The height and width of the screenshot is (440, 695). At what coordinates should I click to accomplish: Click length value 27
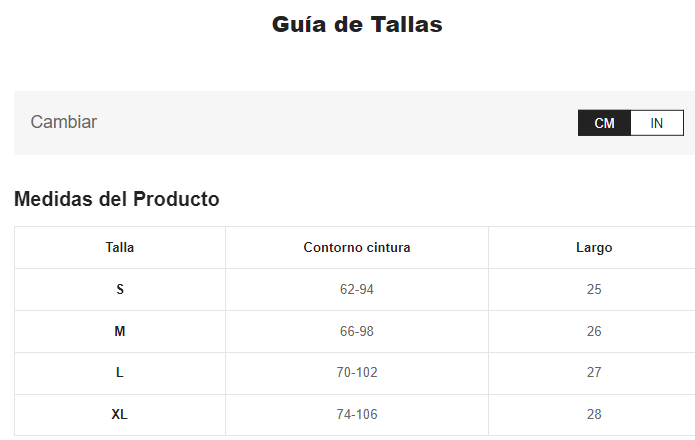click(x=594, y=372)
